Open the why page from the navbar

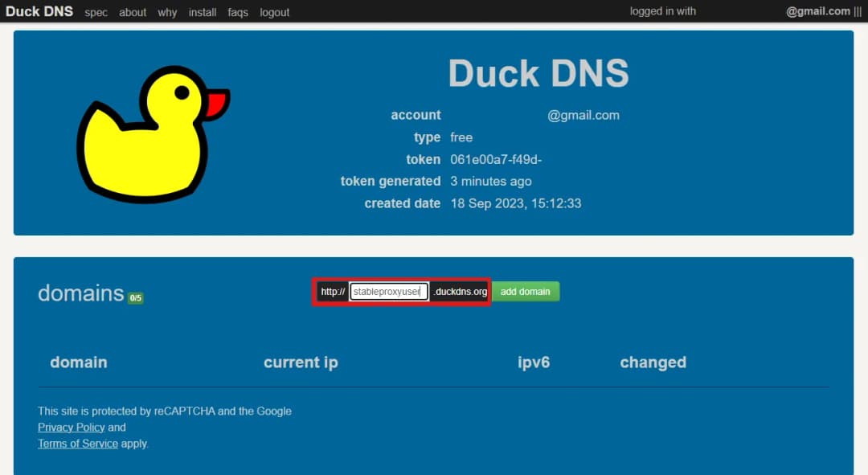point(166,12)
